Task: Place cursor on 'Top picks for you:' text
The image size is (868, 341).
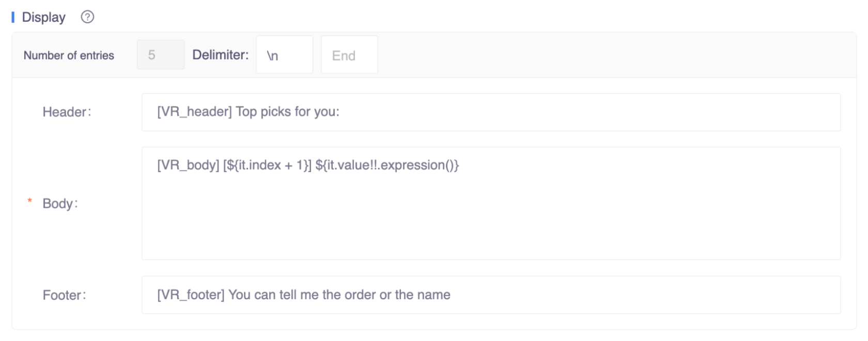Action: pos(288,112)
